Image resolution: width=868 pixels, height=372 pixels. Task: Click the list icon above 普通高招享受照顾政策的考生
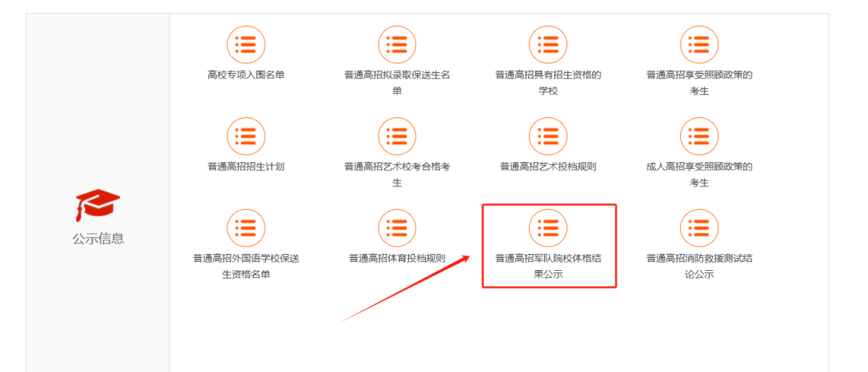click(699, 44)
